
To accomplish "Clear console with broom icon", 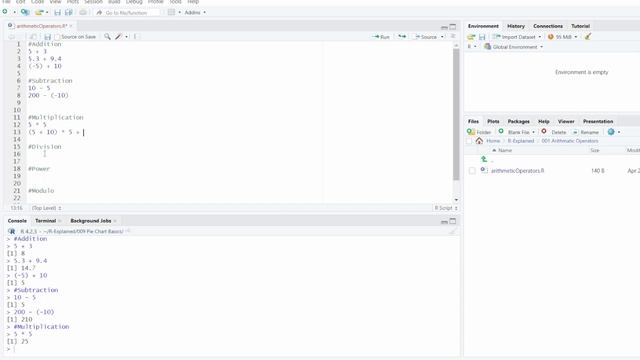I will 452,231.
